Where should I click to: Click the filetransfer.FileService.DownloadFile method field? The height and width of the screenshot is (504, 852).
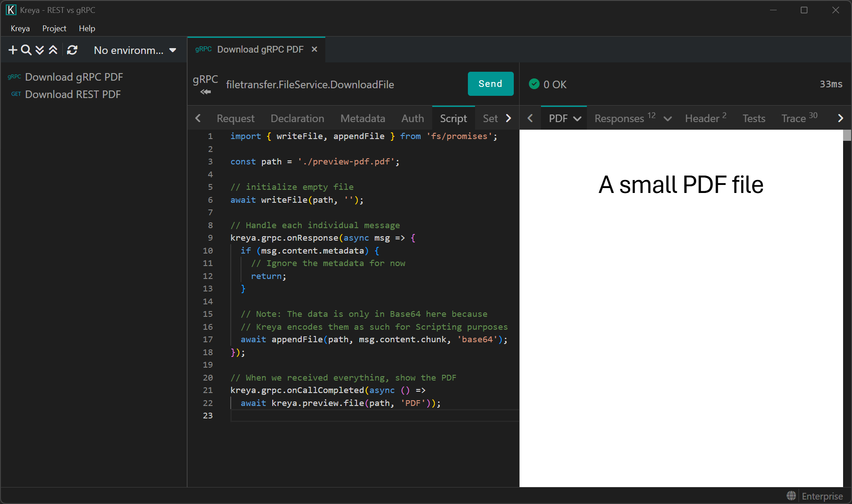(x=310, y=85)
